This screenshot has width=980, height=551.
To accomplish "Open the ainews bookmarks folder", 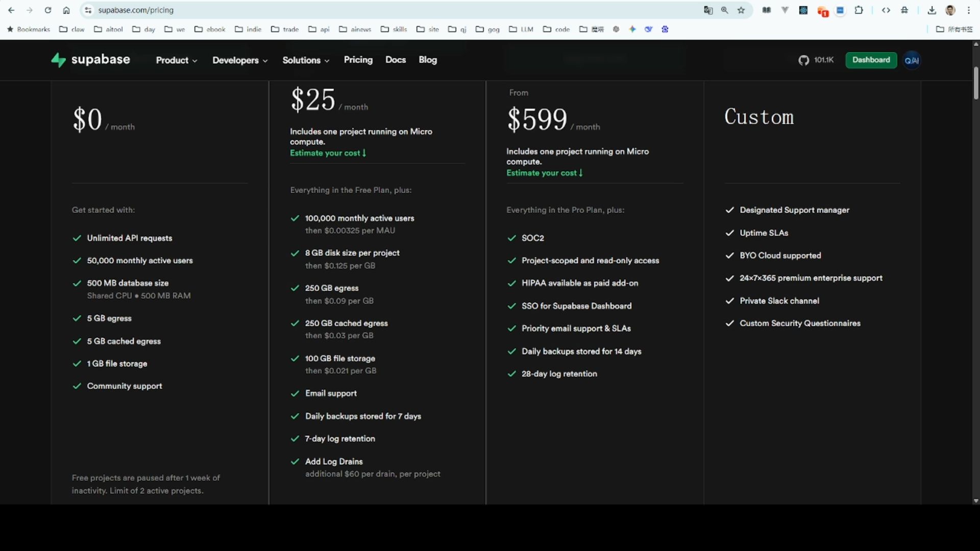I will [x=355, y=29].
